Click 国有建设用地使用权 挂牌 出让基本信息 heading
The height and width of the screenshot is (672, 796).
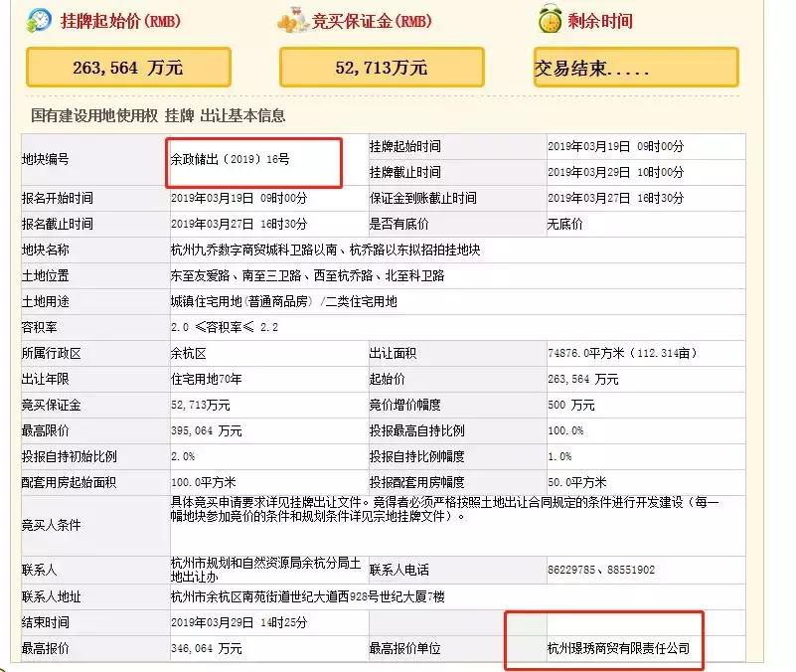point(158,115)
